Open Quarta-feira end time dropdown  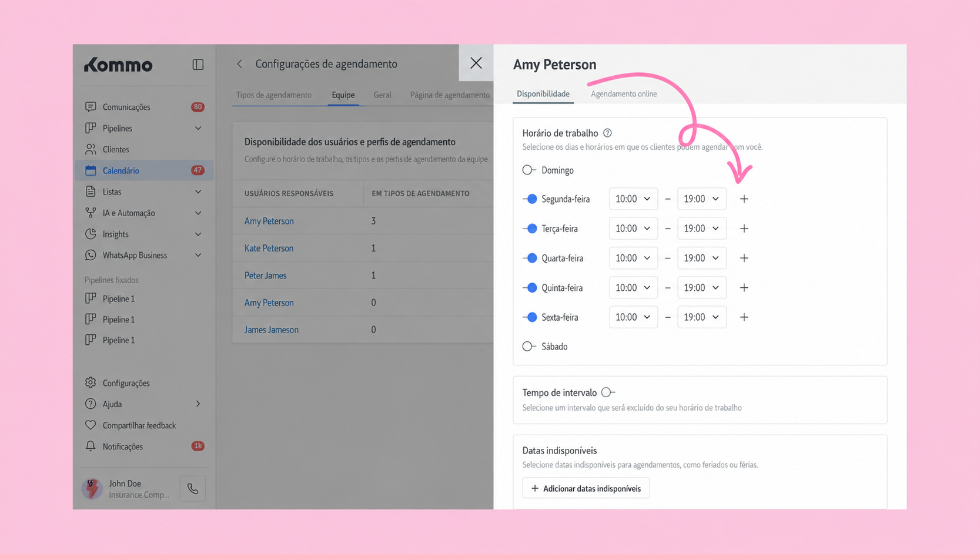click(x=702, y=258)
